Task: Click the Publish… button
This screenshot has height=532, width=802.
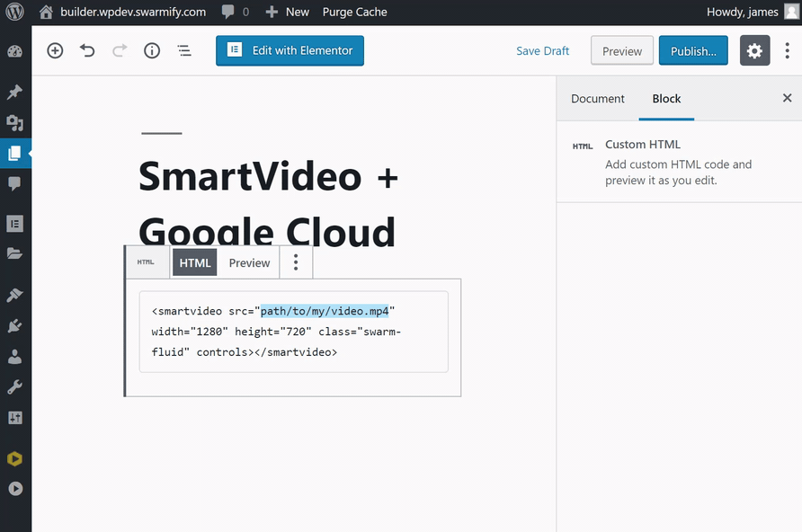Action: click(693, 50)
